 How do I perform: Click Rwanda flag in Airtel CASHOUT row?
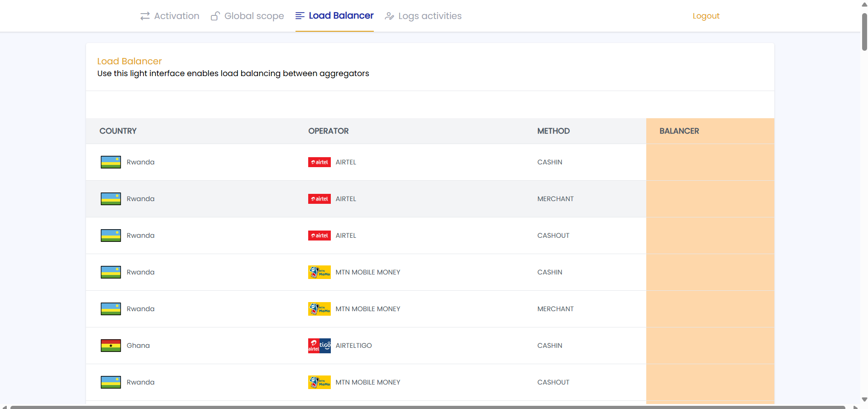click(x=110, y=236)
